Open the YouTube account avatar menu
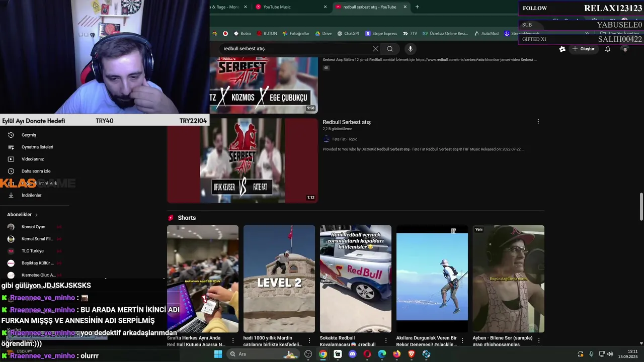 coord(625,49)
